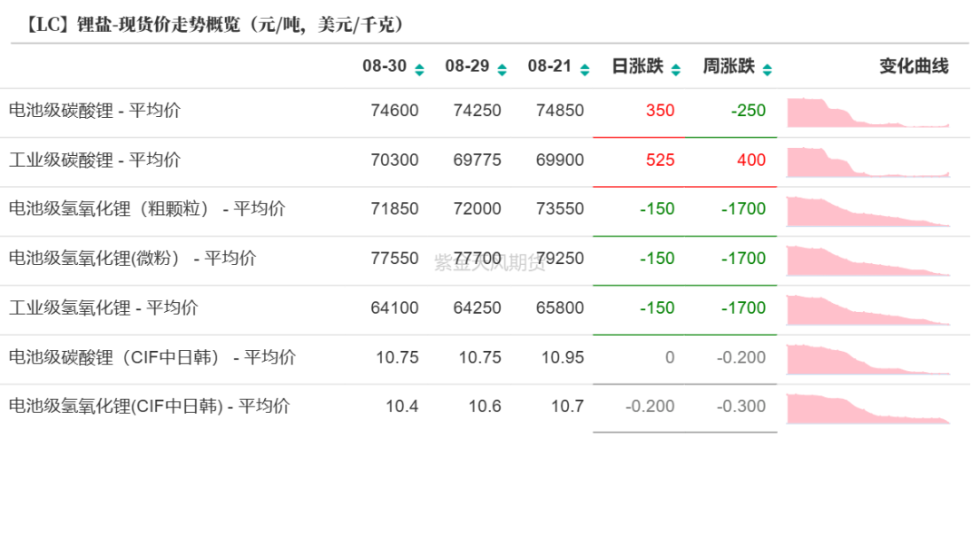The image size is (980, 537).
Task: Click sort icon next to 08-30 column
Action: coord(419,69)
